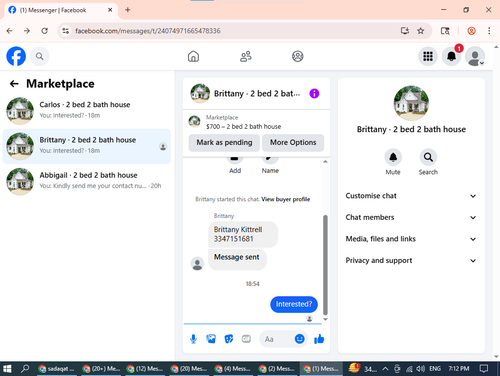Switch to the sadaqat Chrome taskbar window

57,369
